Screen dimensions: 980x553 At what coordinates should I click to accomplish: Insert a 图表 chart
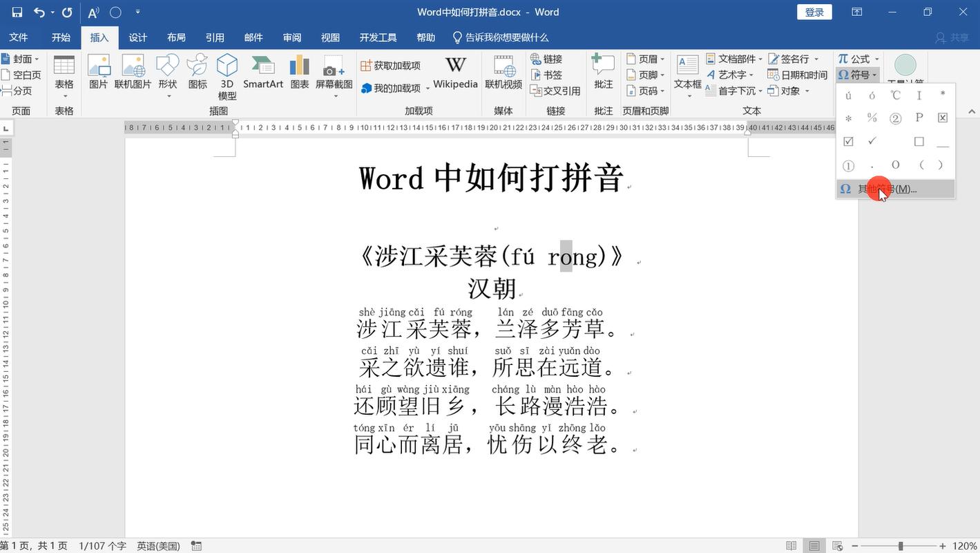tap(300, 72)
